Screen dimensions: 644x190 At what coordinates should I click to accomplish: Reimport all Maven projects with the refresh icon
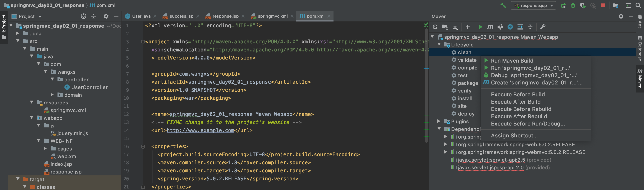pyautogui.click(x=435, y=27)
